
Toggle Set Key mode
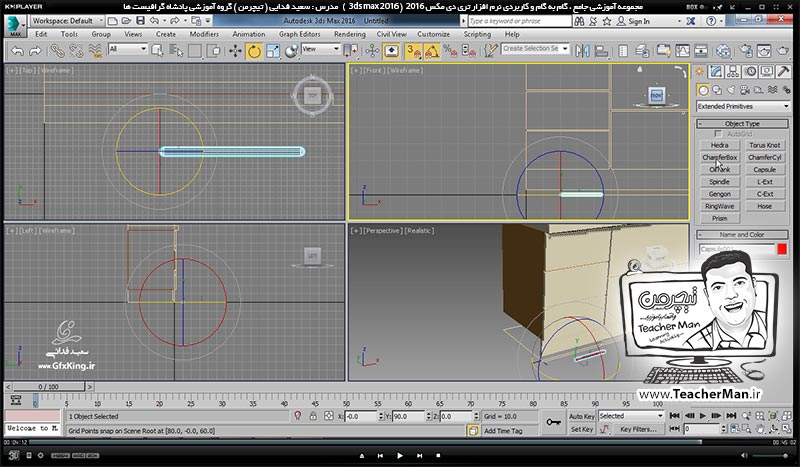[581, 429]
